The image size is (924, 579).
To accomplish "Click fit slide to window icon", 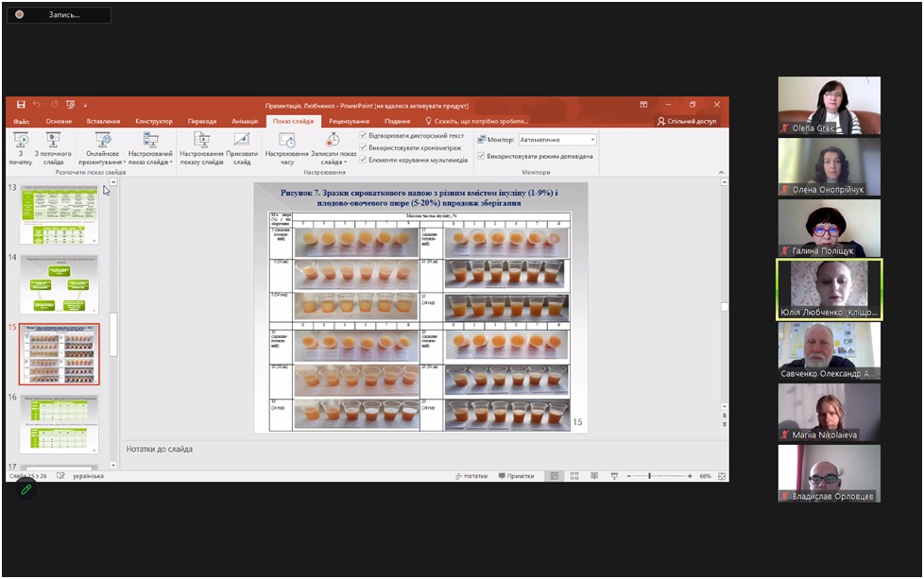I will pyautogui.click(x=721, y=476).
